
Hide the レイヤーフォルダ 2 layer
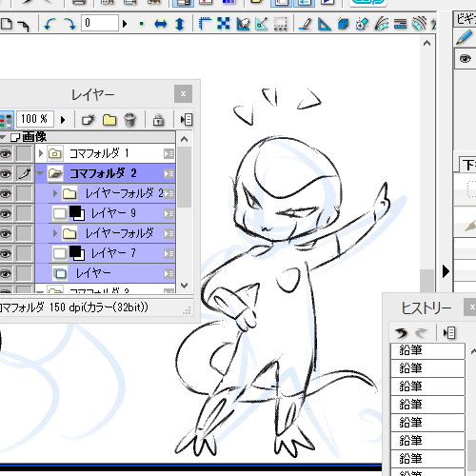pyautogui.click(x=6, y=194)
